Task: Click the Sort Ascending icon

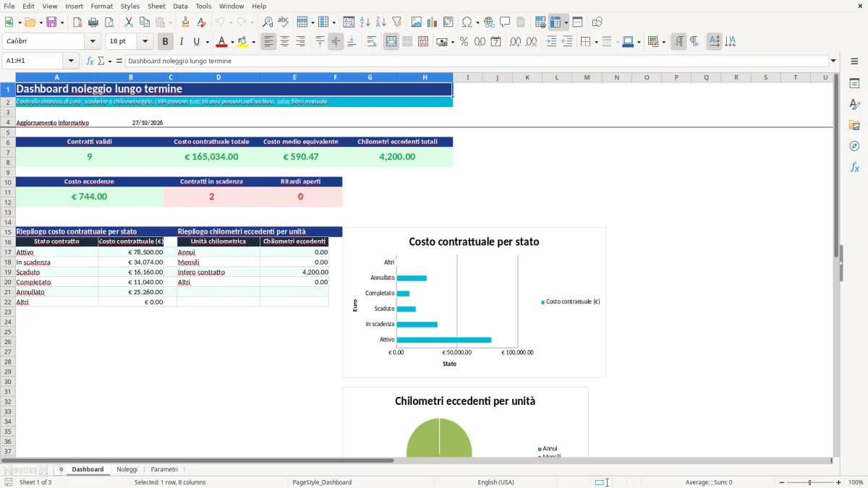Action: (x=365, y=22)
